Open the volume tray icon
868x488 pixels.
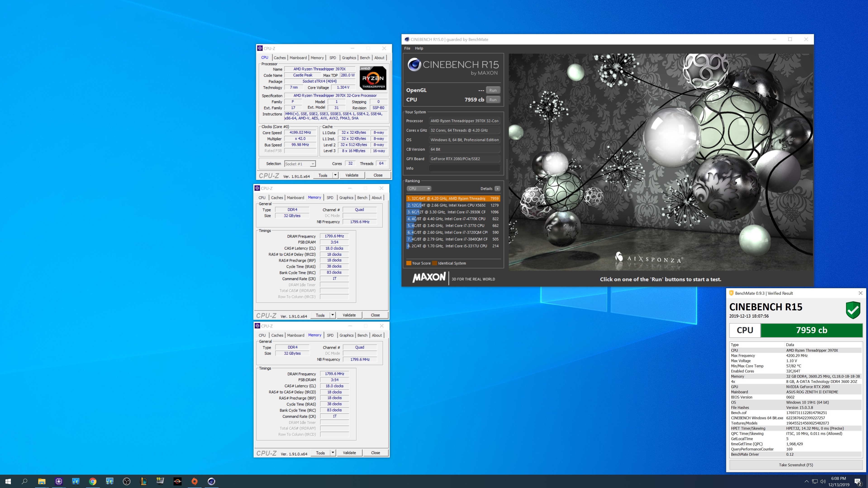pos(823,482)
